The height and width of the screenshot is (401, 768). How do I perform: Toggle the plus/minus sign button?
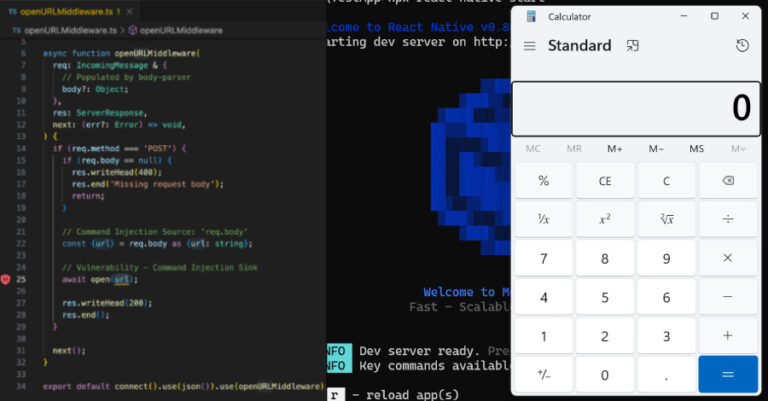(x=543, y=374)
